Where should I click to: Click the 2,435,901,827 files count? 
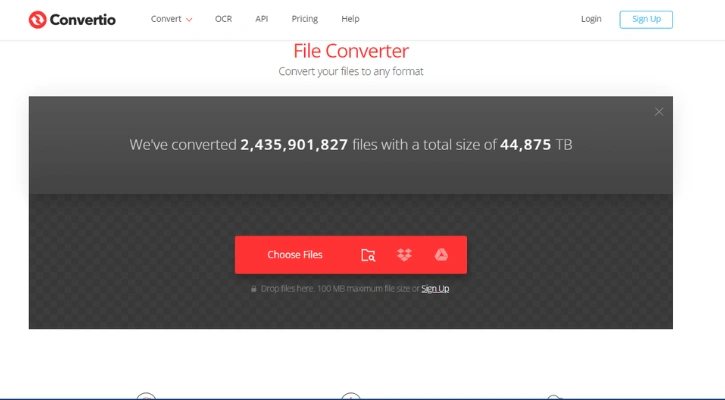coord(294,145)
